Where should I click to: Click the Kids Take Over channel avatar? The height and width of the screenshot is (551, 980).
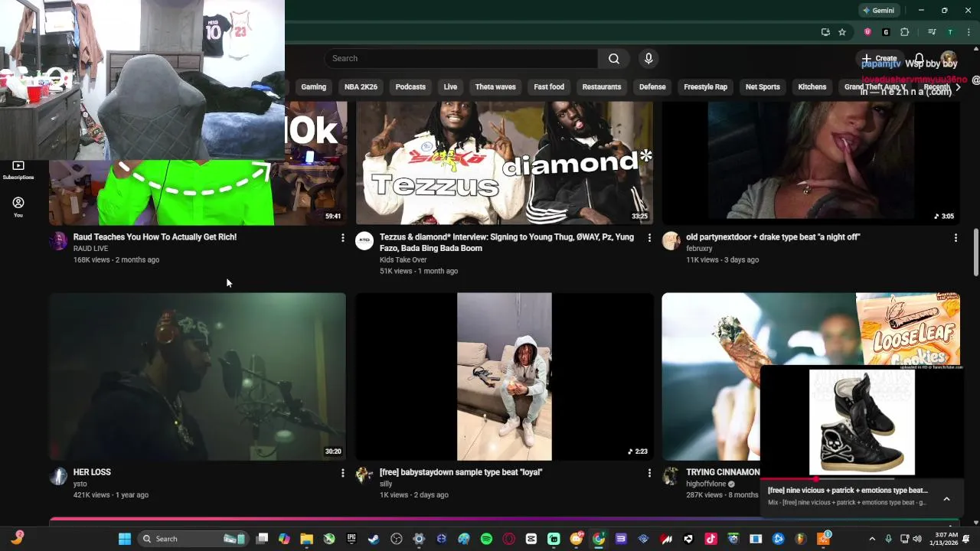(364, 241)
